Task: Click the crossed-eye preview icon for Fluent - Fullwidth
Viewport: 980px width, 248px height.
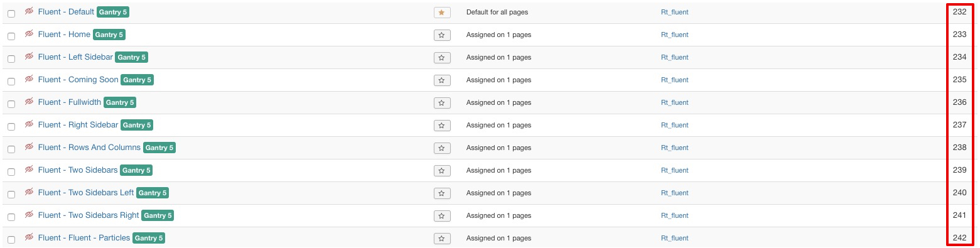Action: point(29,102)
